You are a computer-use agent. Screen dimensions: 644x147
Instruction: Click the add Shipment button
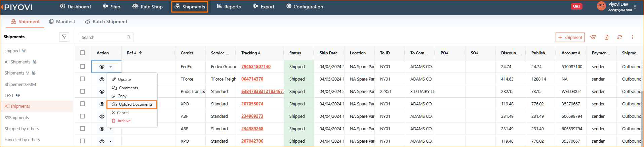click(570, 37)
